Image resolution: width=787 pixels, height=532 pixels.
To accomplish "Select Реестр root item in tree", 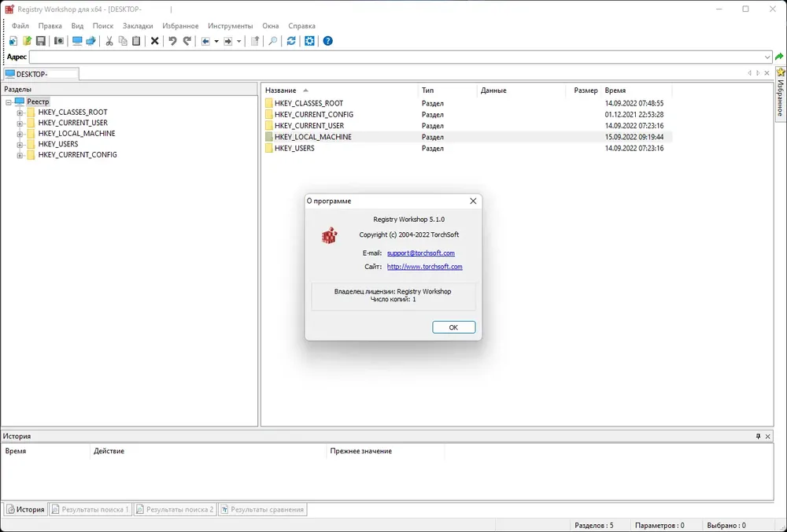I will pos(38,102).
